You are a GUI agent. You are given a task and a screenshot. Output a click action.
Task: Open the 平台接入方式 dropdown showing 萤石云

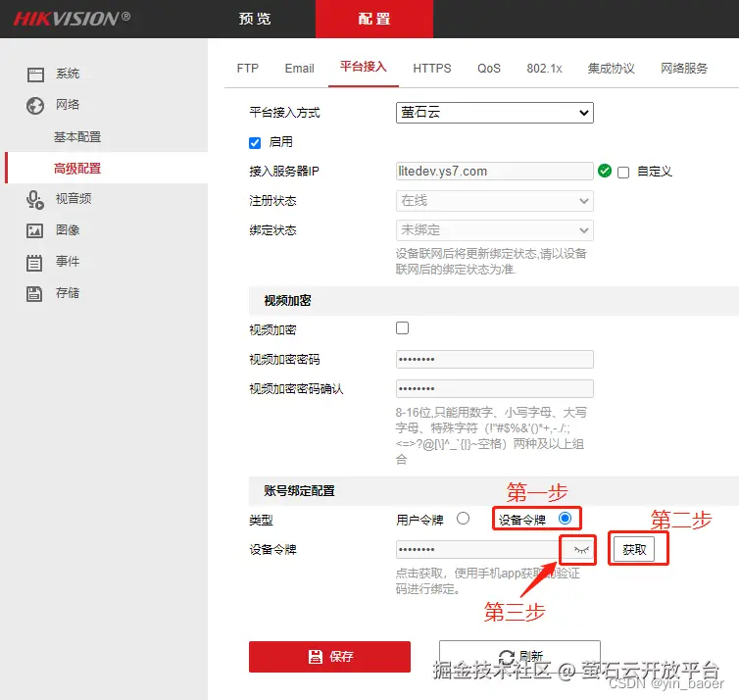tap(494, 113)
